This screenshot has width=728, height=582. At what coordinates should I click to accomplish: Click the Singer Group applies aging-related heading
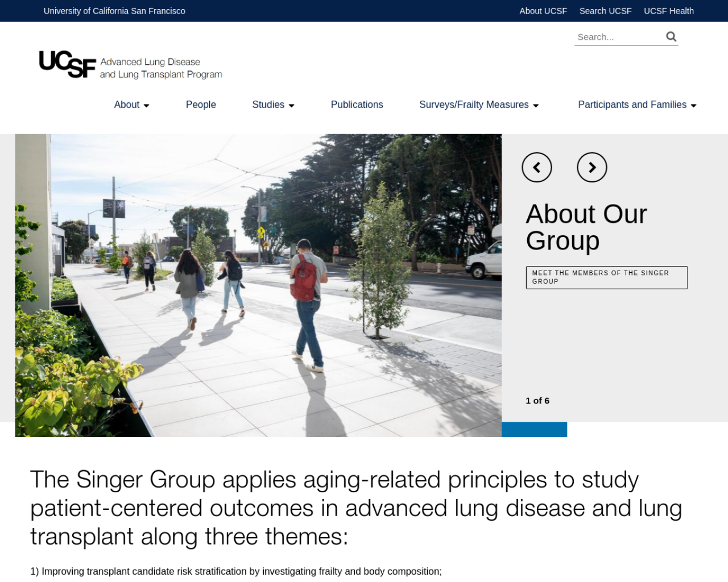pos(356,508)
